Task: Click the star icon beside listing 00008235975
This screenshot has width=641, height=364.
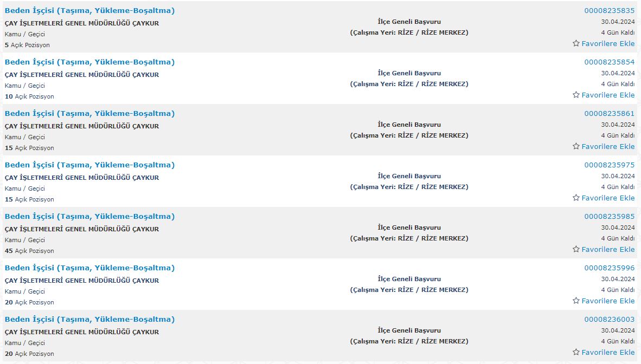Action: pos(576,198)
